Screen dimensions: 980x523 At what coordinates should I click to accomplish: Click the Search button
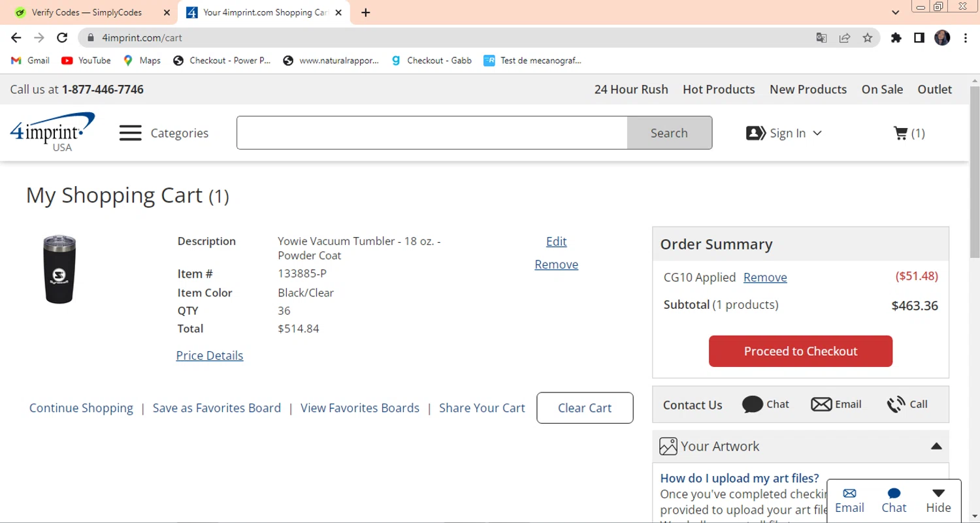coord(669,133)
